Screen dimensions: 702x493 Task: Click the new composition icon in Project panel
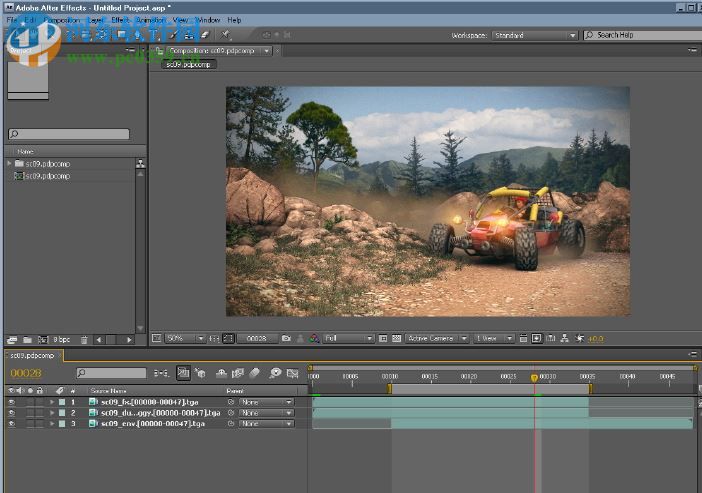pyautogui.click(x=41, y=340)
